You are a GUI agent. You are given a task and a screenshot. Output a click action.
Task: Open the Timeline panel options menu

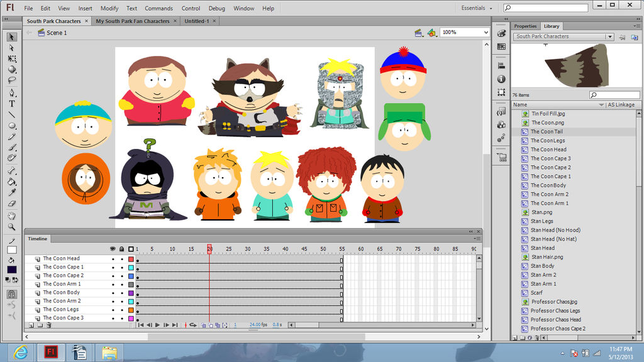477,238
